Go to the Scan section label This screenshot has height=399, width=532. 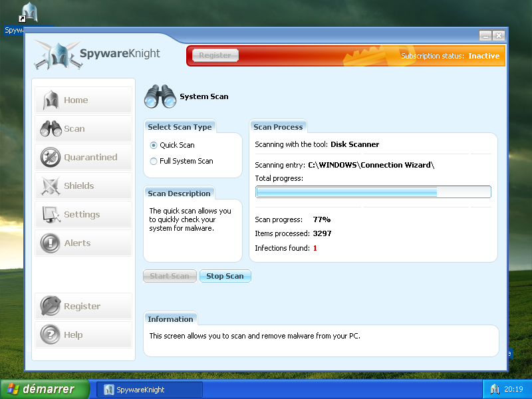tap(74, 128)
